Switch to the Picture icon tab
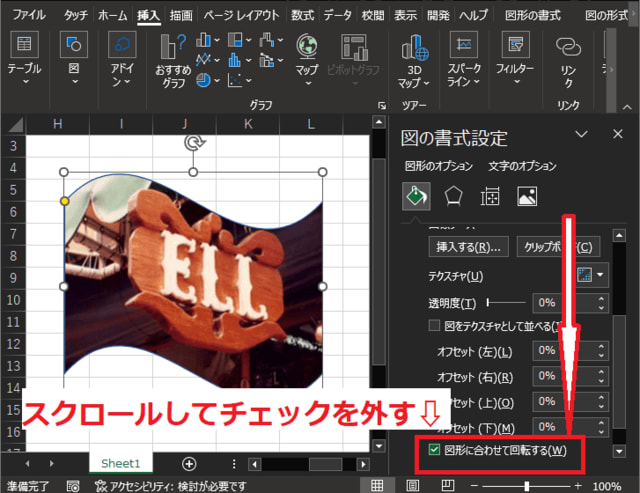 tap(527, 196)
